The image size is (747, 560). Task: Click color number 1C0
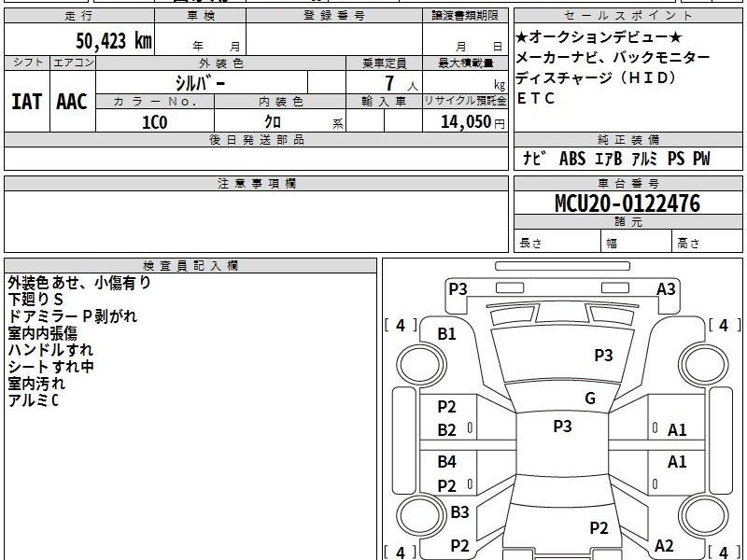click(x=155, y=122)
